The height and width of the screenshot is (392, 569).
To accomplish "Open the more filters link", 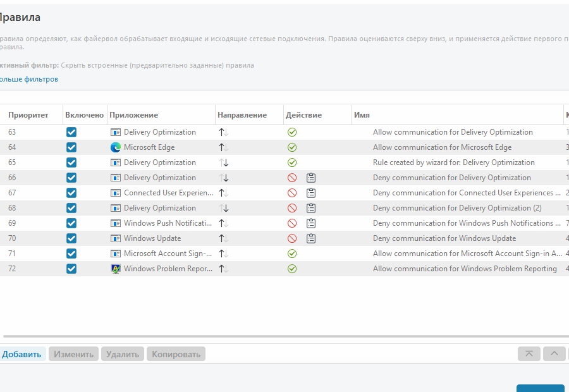I will [29, 79].
